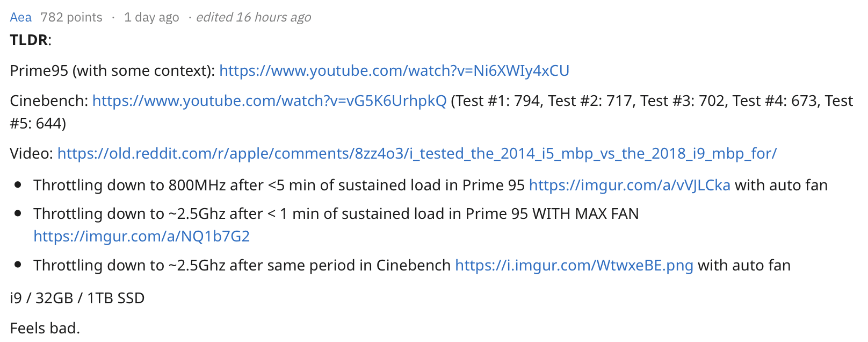The width and height of the screenshot is (868, 342).
Task: Click the 782 points score
Action: 71,18
